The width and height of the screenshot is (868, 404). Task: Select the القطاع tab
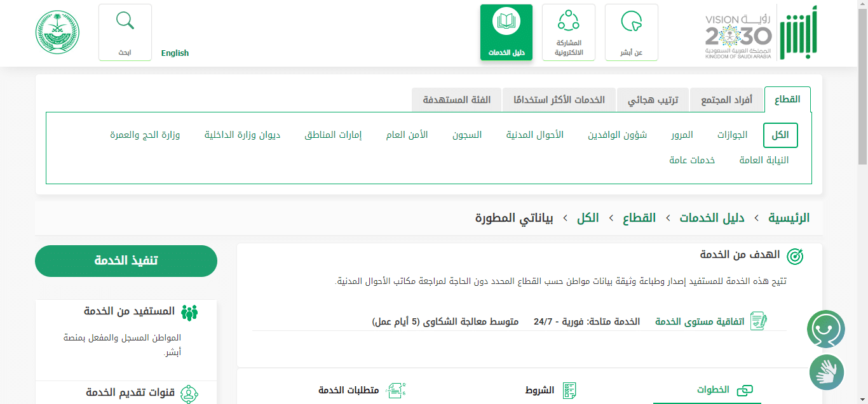pyautogui.click(x=787, y=100)
